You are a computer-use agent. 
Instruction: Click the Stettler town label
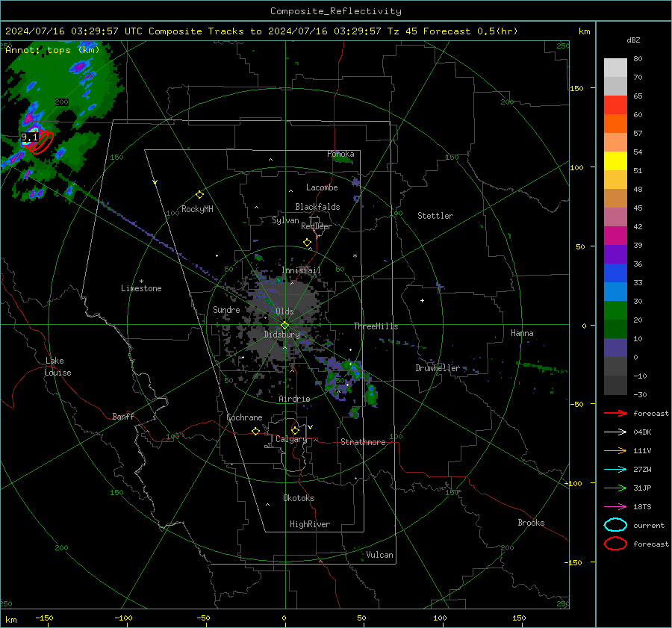click(x=435, y=216)
